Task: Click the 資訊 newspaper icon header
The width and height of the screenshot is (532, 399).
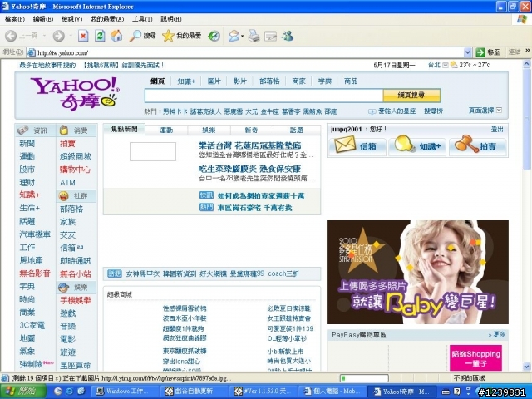Action: tap(23, 130)
